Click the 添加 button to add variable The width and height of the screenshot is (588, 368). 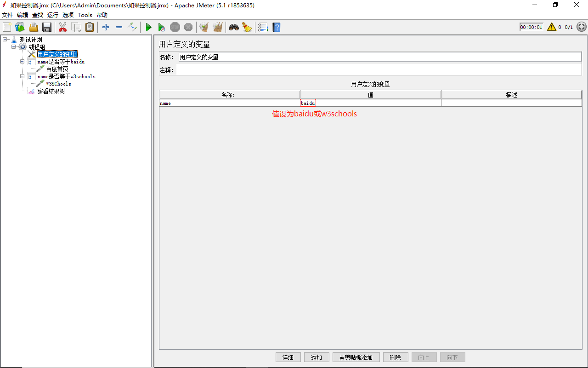click(317, 357)
